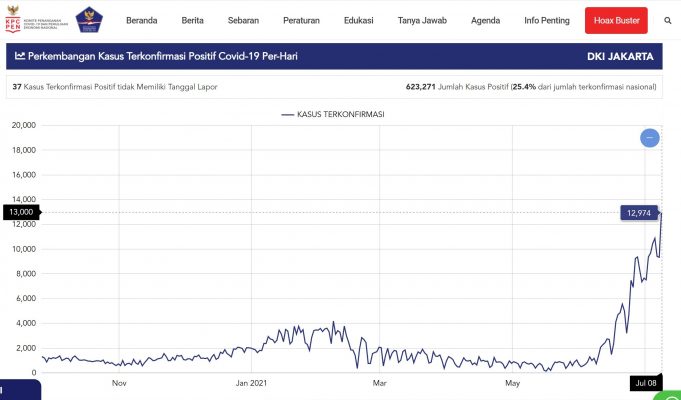Click the blue zoom-out chart button
This screenshot has width=681, height=400.
649,137
